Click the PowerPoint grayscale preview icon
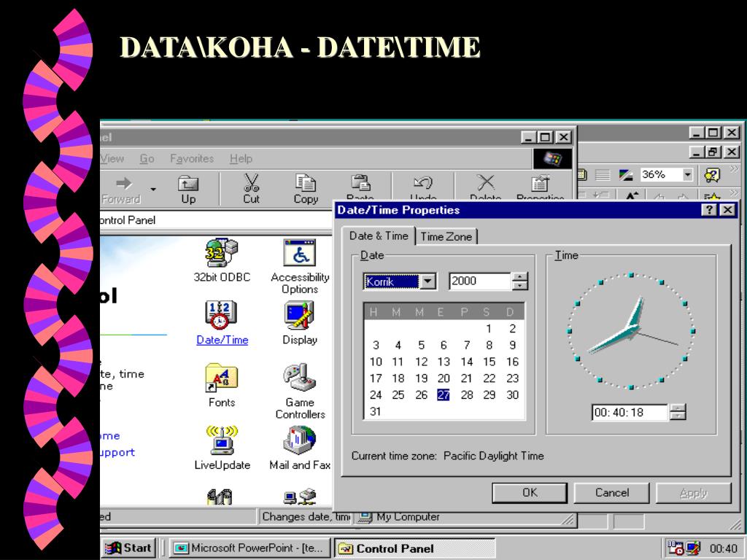 point(625,175)
